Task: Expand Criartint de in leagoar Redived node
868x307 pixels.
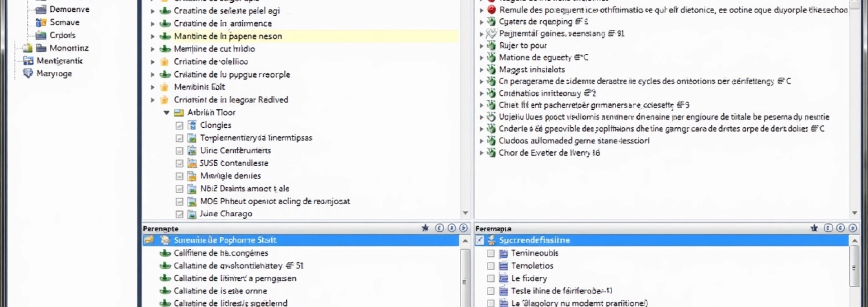Action: click(x=152, y=100)
